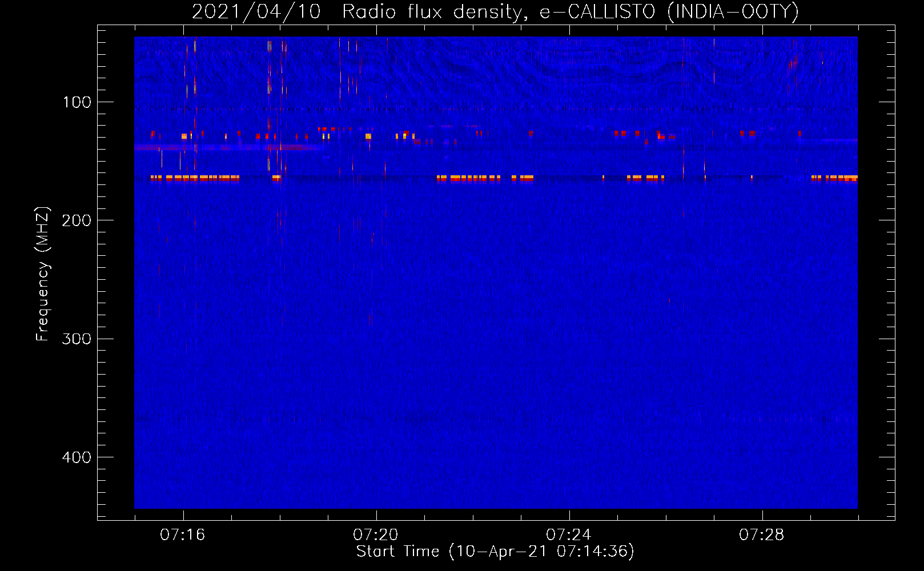This screenshot has height=571, width=924.
Task: Click the 300 frequency tick label
Action: [77, 339]
